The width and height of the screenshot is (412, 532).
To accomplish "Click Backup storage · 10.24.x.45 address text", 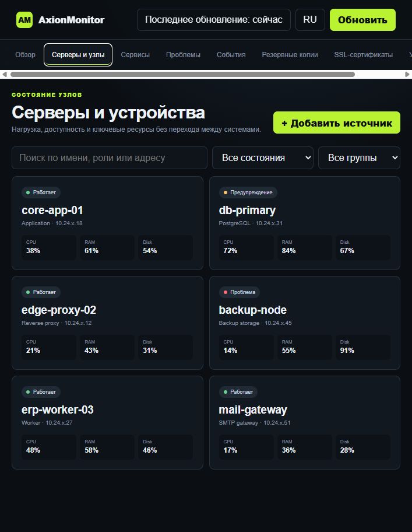I will 255,323.
